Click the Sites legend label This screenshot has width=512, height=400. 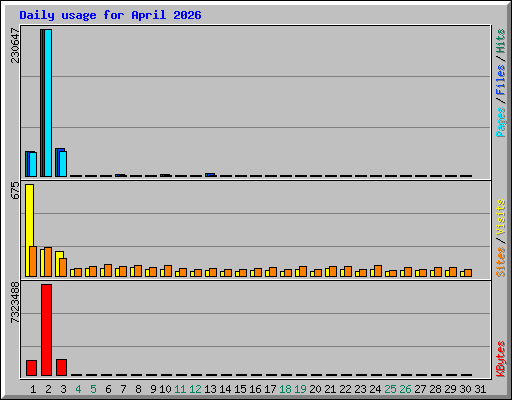click(501, 262)
